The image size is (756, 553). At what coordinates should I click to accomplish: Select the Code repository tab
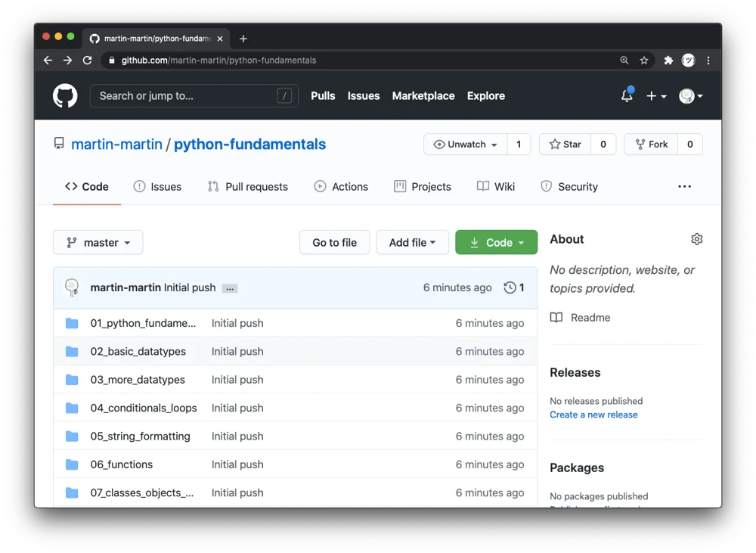click(87, 187)
